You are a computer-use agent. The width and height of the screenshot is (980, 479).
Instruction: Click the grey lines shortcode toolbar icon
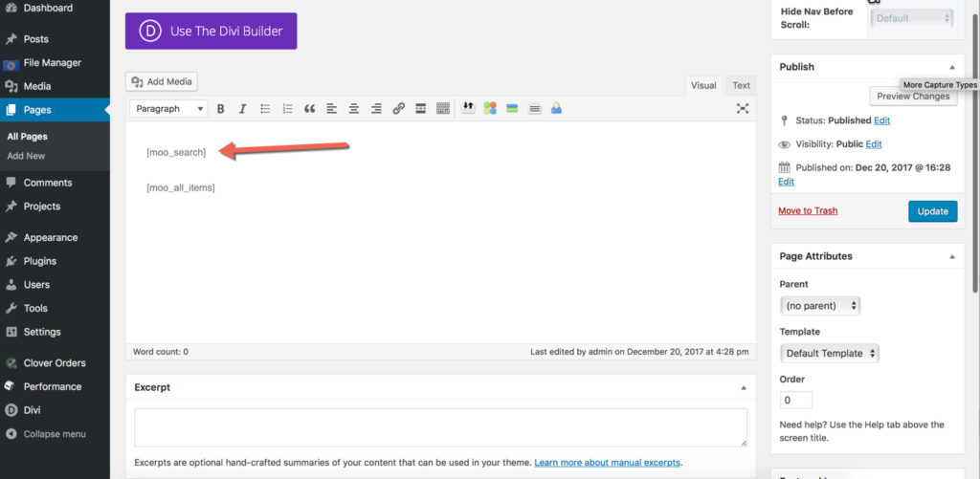pos(534,108)
